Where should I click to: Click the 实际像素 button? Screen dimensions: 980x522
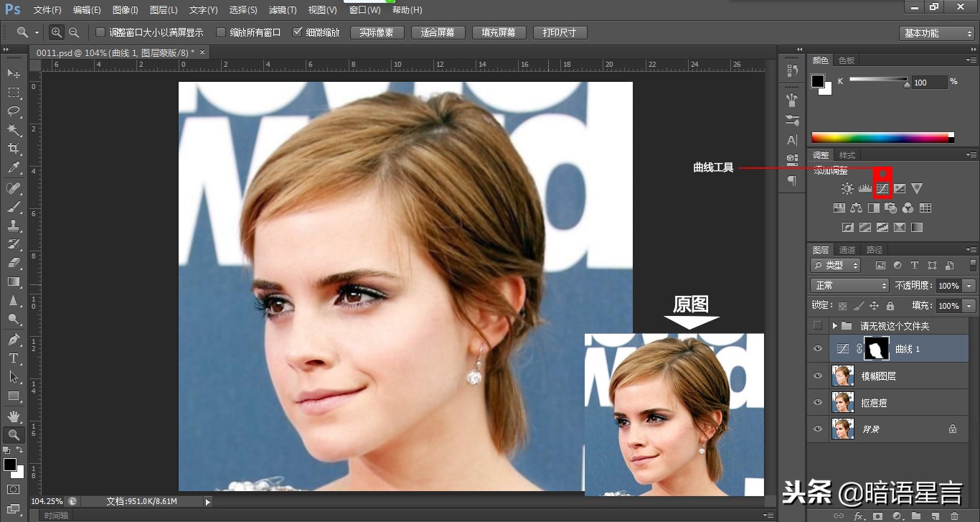pos(377,33)
